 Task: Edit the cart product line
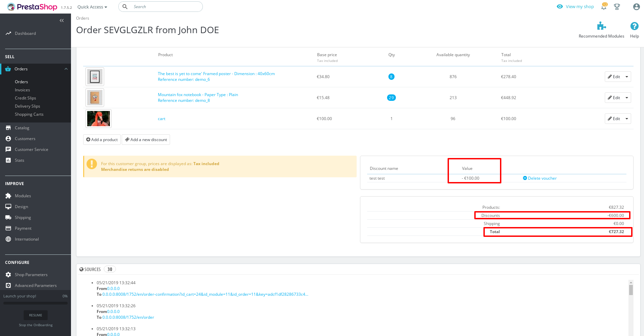point(614,119)
